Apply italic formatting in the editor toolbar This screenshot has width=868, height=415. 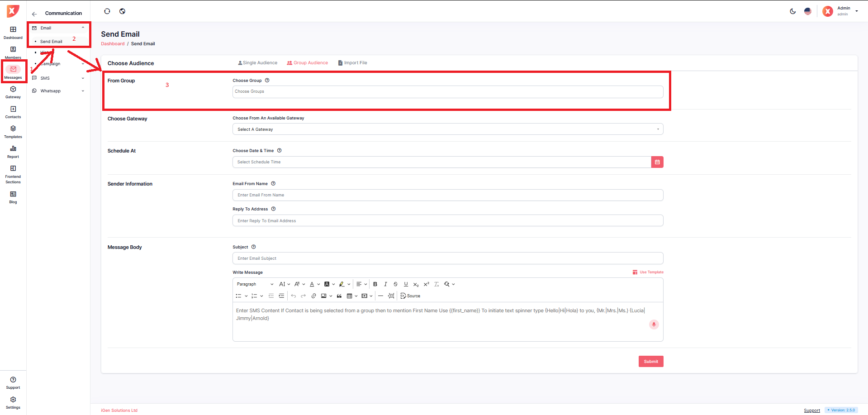click(385, 284)
